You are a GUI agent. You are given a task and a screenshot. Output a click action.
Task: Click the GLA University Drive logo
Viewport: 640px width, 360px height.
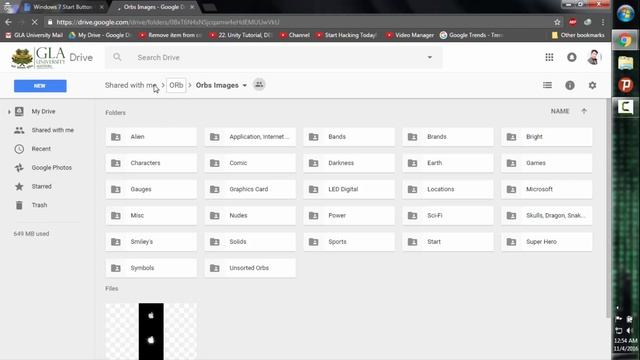[x=52, y=58]
